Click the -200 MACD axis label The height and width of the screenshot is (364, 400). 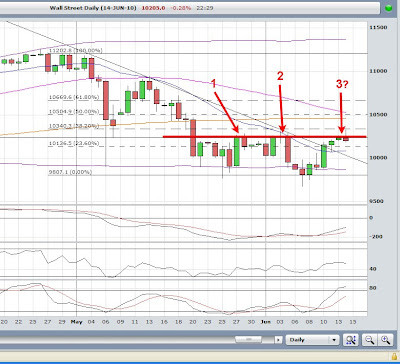tap(375, 237)
